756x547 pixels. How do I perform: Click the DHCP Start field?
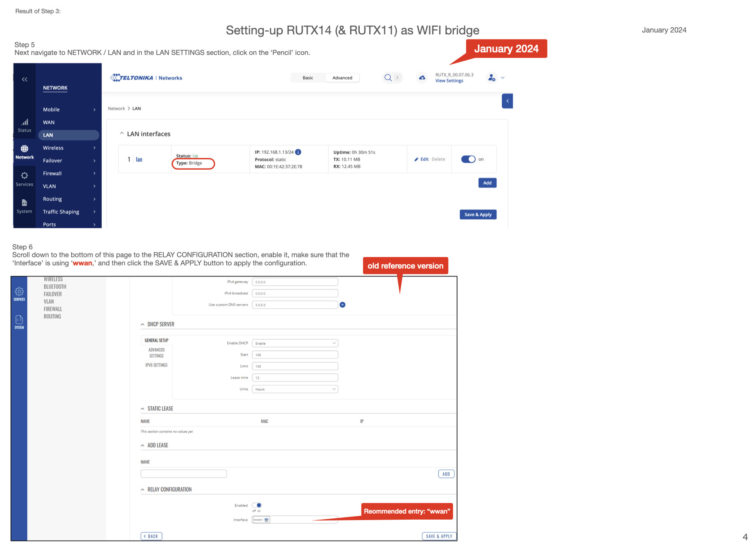pyautogui.click(x=295, y=355)
